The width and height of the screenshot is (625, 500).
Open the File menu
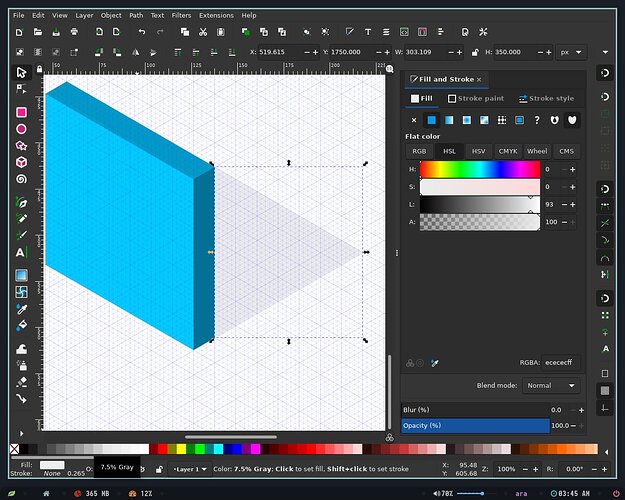tap(18, 15)
